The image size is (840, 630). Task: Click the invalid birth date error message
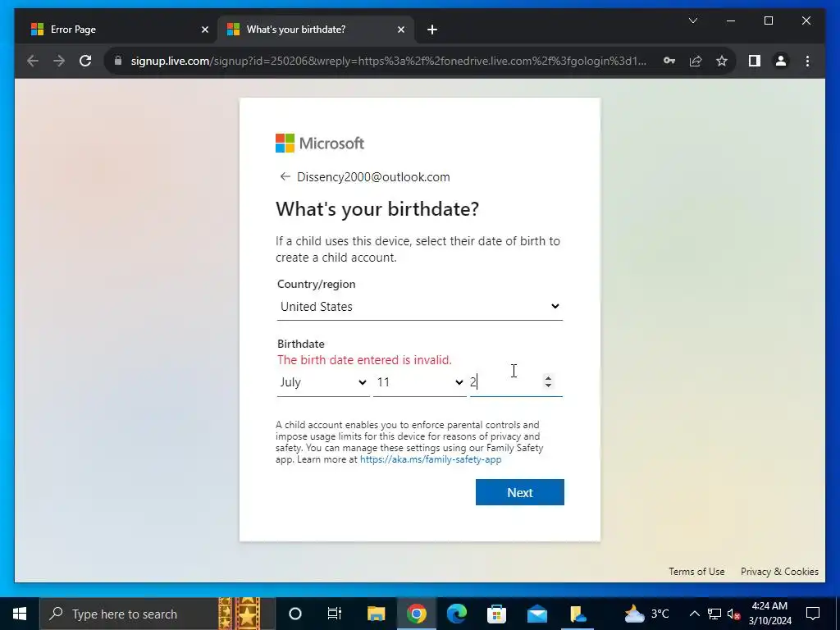pos(364,360)
